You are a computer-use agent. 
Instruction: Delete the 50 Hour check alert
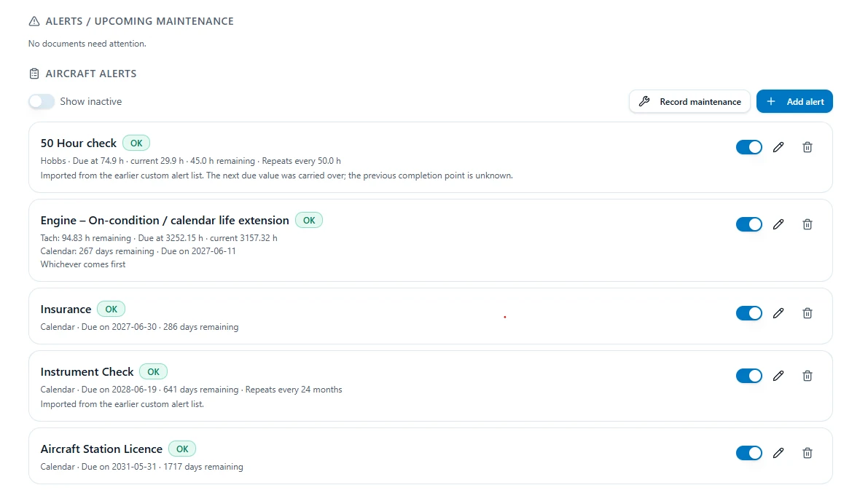point(807,147)
